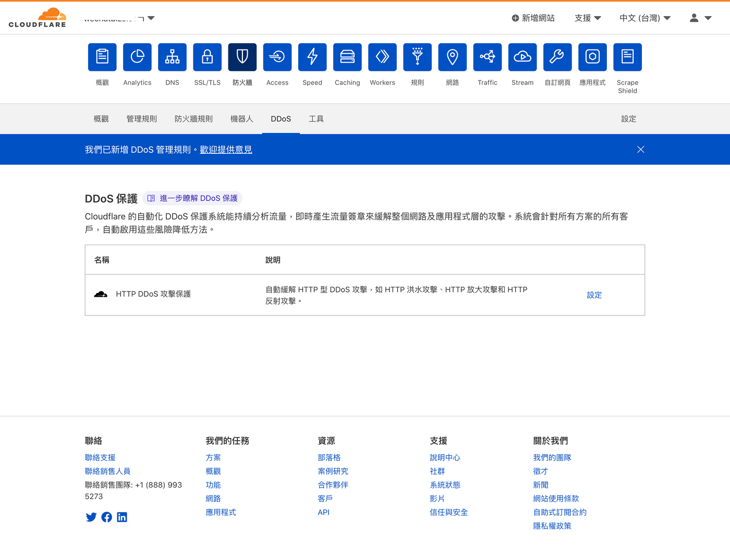Open the 說明中心 footer link

coord(445,458)
